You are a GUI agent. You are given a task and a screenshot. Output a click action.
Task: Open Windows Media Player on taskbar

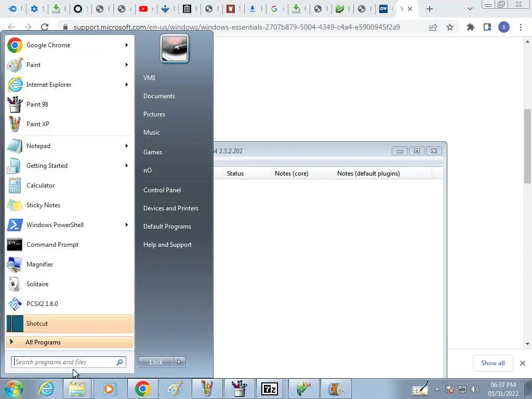pos(110,389)
